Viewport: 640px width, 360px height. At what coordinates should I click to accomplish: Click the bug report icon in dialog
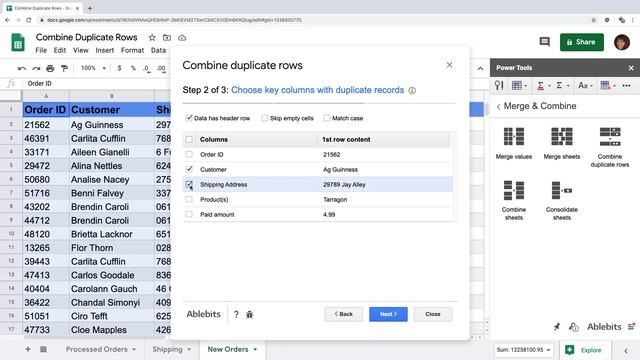point(249,314)
